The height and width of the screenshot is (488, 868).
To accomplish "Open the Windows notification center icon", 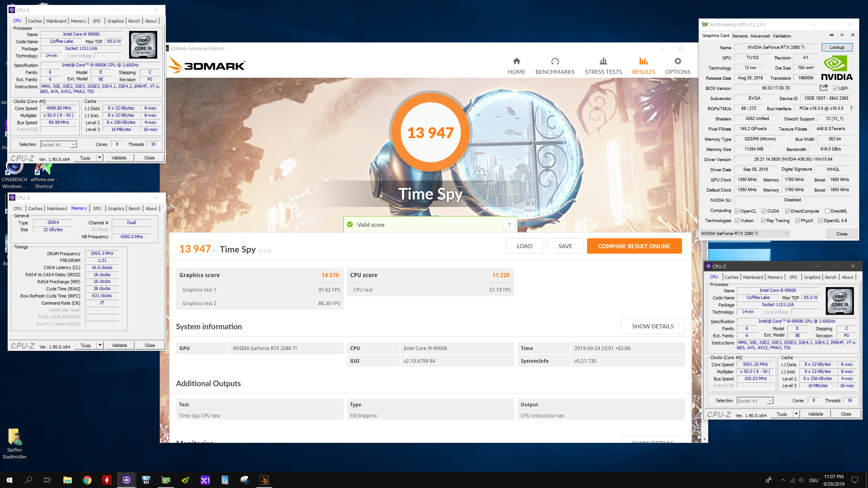I will (855, 480).
